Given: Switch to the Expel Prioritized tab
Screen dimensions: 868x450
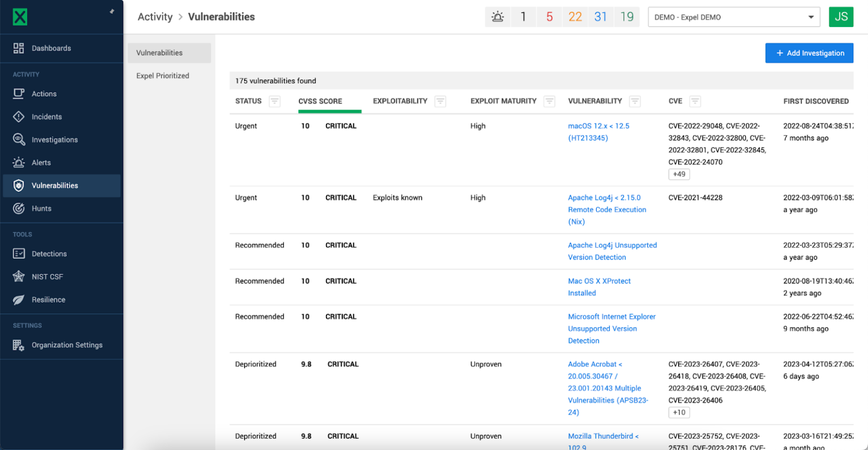Looking at the screenshot, I should (x=163, y=76).
